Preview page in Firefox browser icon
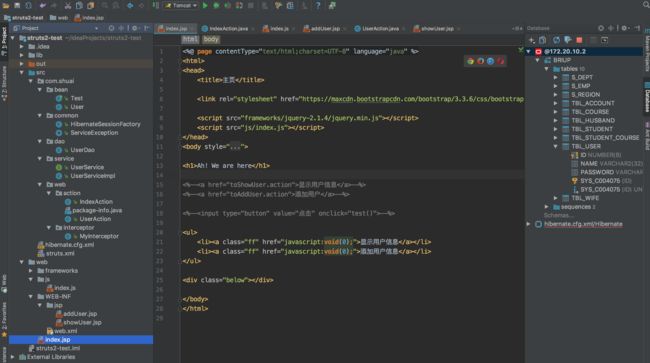This screenshot has height=363, width=650. pyautogui.click(x=480, y=61)
